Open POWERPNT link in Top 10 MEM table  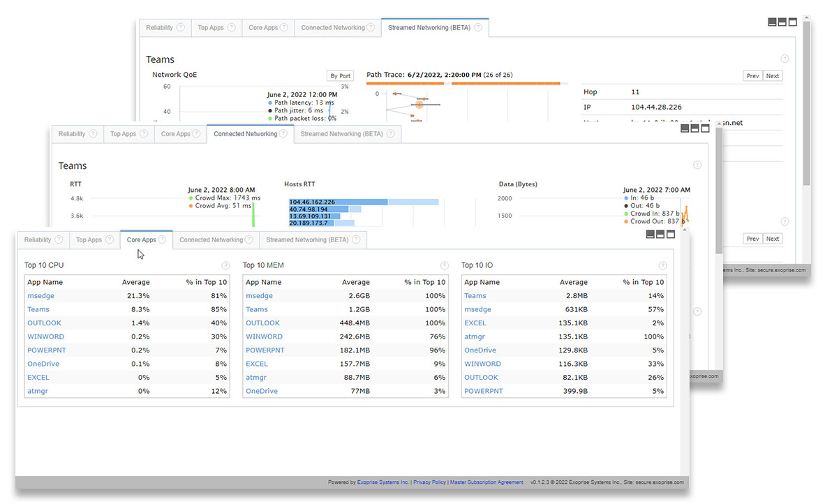(x=265, y=350)
